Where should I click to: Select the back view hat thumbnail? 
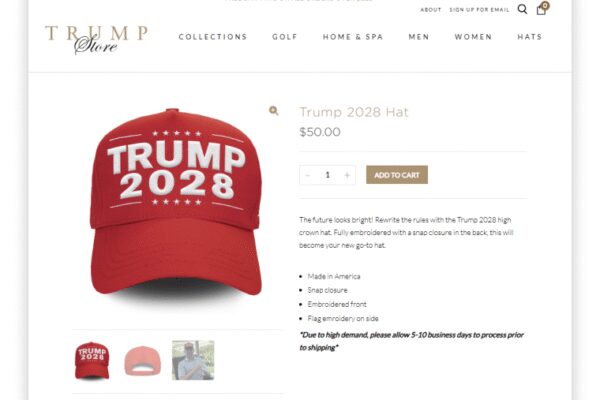[x=142, y=361]
